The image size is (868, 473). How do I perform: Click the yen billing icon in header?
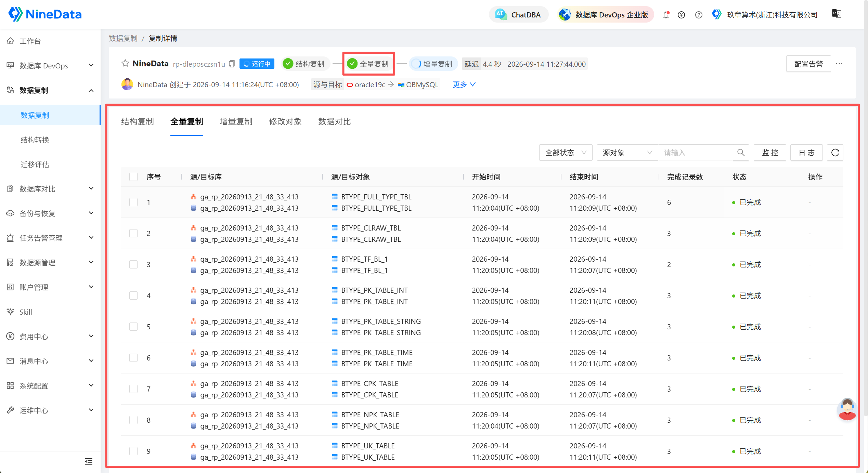tap(681, 15)
